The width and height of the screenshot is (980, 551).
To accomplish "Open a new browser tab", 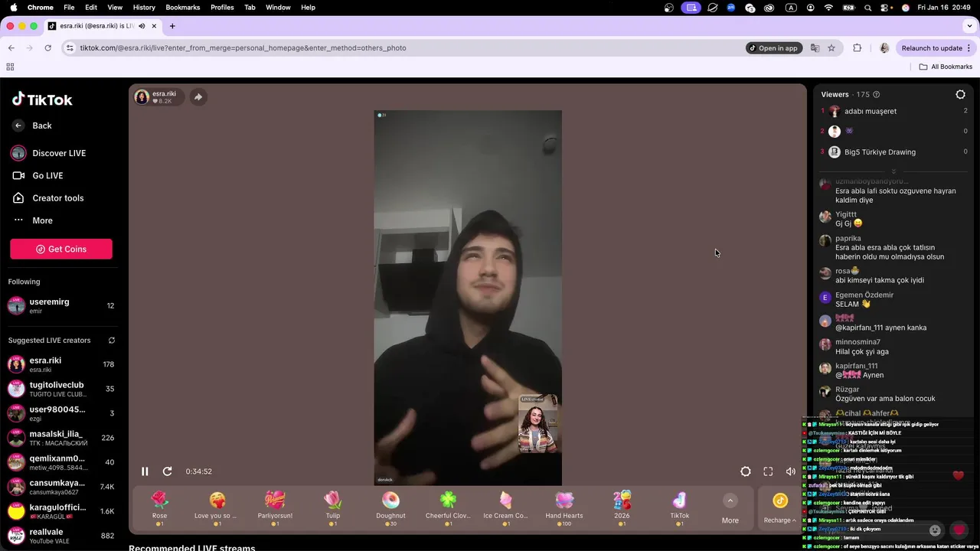I will coord(172,26).
